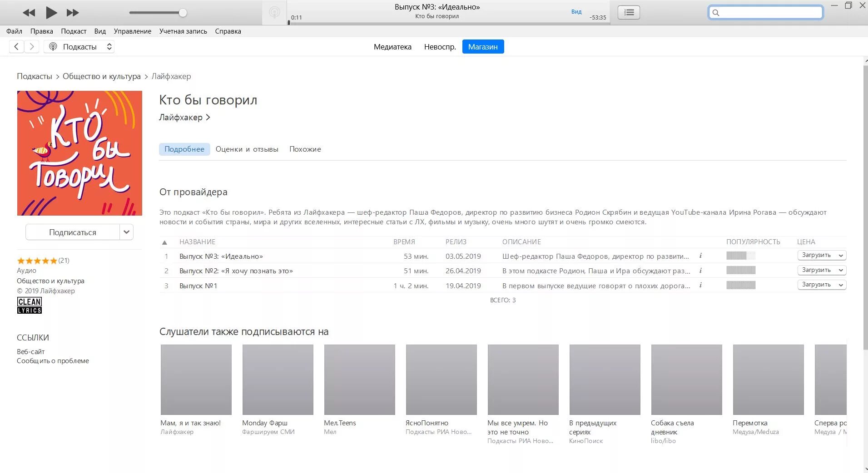Open the Вид menu
The image size is (868, 473).
(x=100, y=31)
